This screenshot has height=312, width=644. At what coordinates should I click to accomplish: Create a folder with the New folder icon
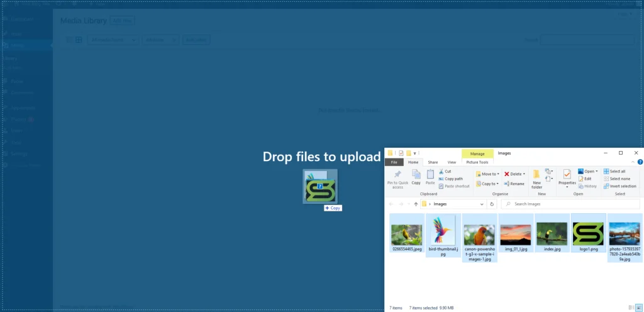[536, 175]
